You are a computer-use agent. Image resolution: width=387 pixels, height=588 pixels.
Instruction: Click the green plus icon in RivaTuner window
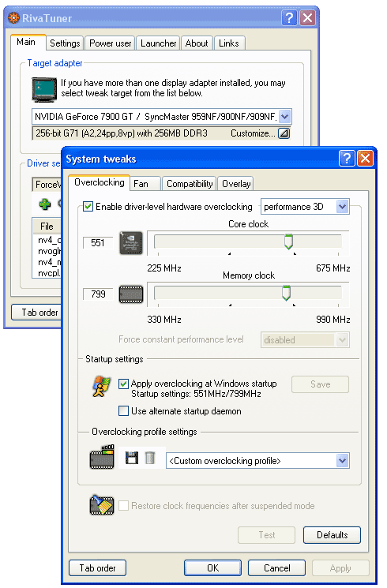coord(45,204)
